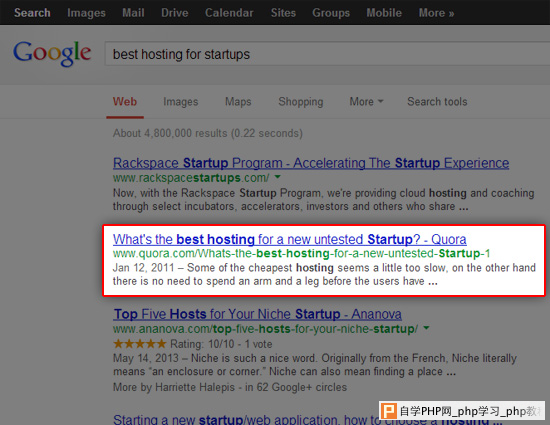Open Drive in the top navigation bar
This screenshot has height=425, width=550.
(x=175, y=13)
